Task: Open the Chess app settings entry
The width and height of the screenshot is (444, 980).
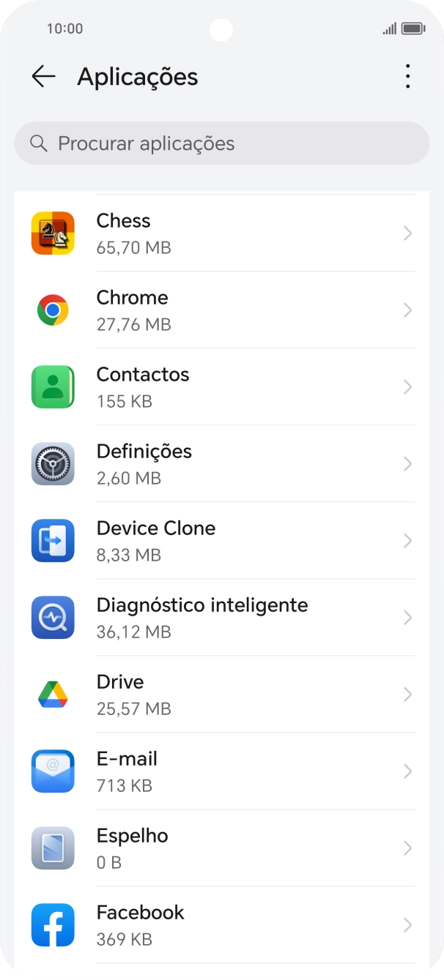Action: coord(220,233)
